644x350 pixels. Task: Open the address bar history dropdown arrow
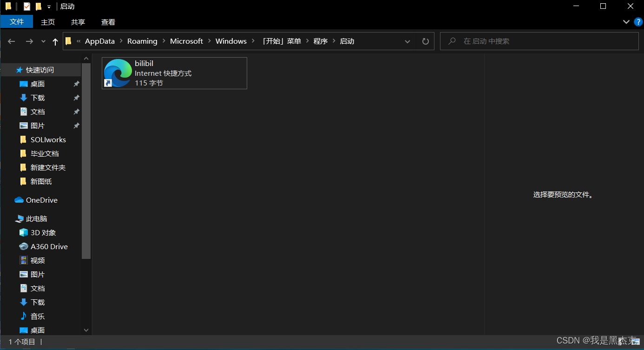point(407,41)
